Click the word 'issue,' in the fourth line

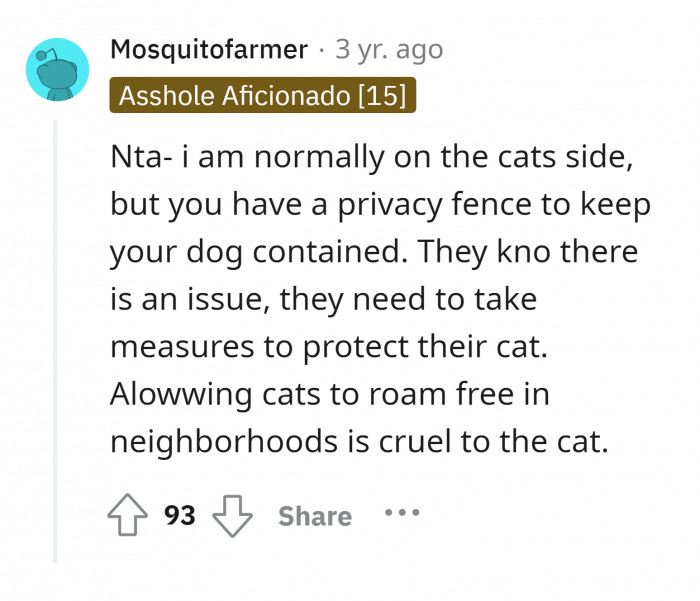point(229,300)
